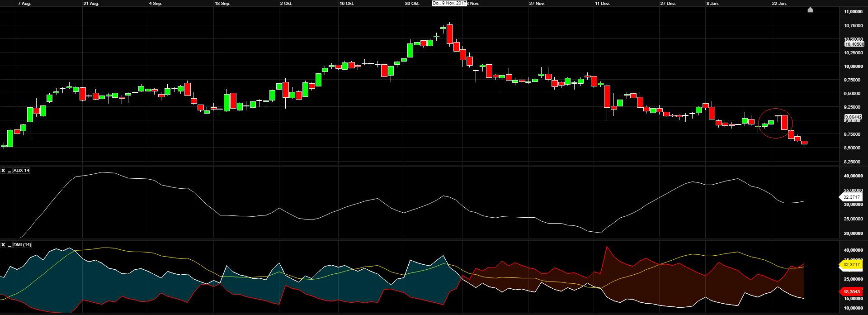
Task: Minimize the ADX 14 indicator panel
Action: 9,171
